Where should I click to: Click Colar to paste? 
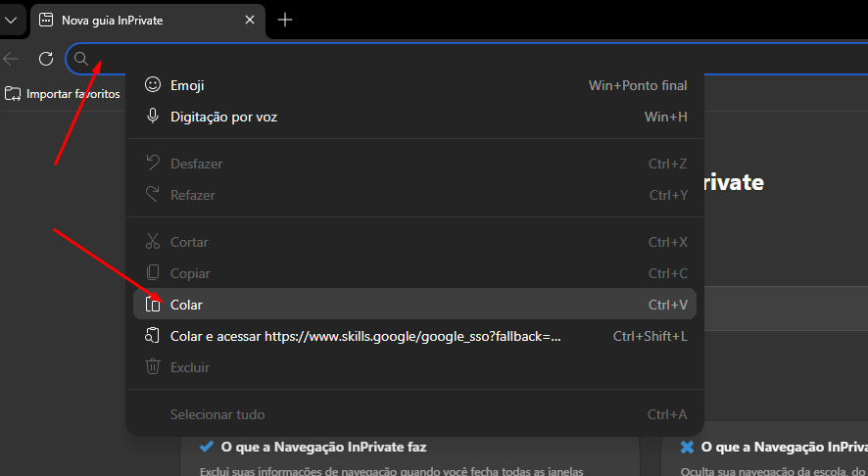pos(415,304)
